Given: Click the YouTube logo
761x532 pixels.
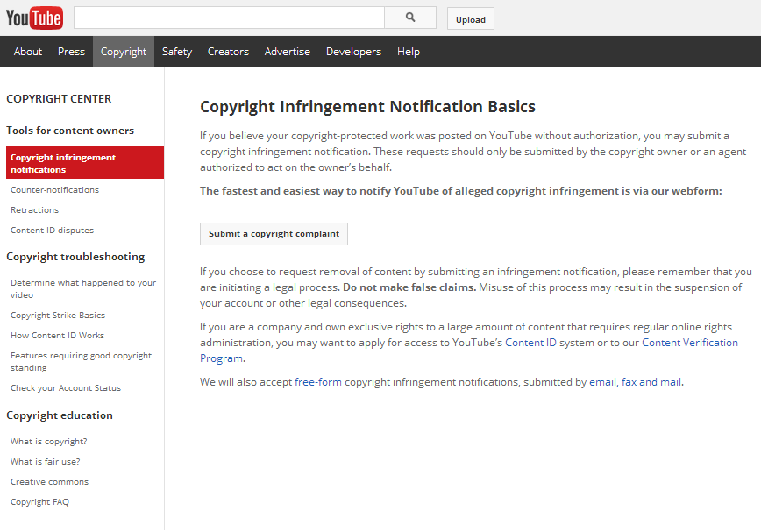Looking at the screenshot, I should tap(34, 18).
